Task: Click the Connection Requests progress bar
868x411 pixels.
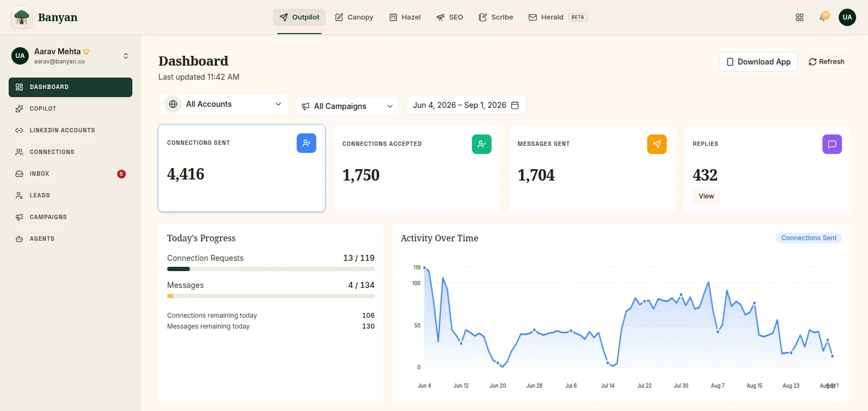Action: (x=271, y=269)
